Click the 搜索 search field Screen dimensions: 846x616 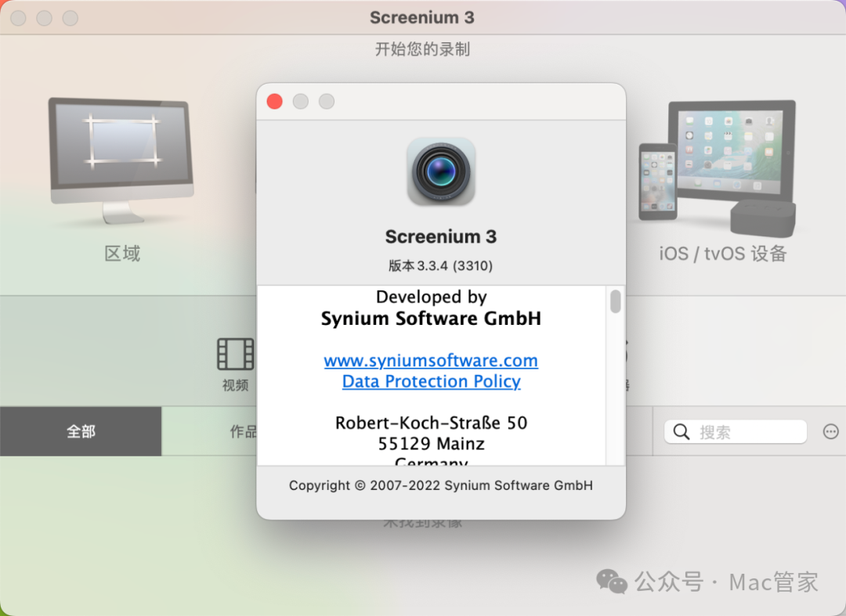coord(736,432)
